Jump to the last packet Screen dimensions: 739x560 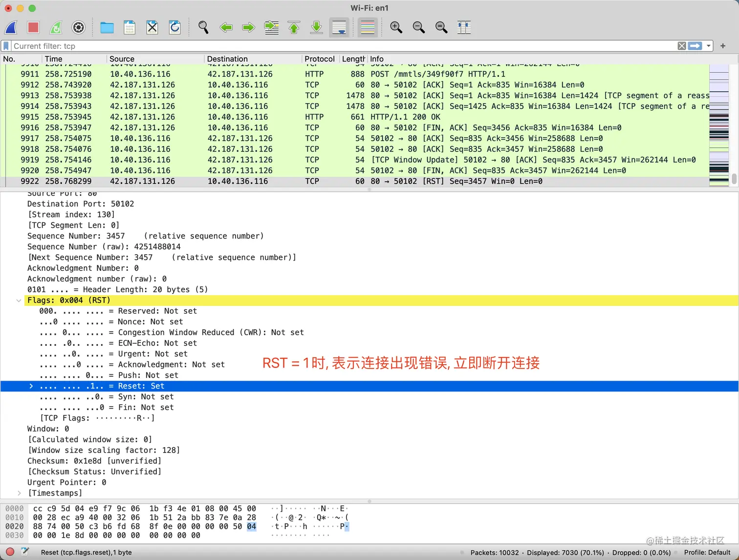[316, 27]
